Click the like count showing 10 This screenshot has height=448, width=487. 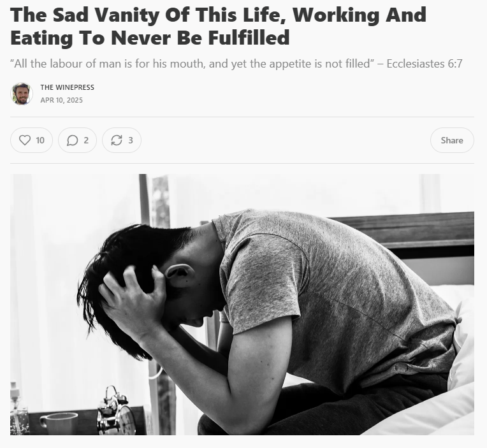tap(40, 140)
